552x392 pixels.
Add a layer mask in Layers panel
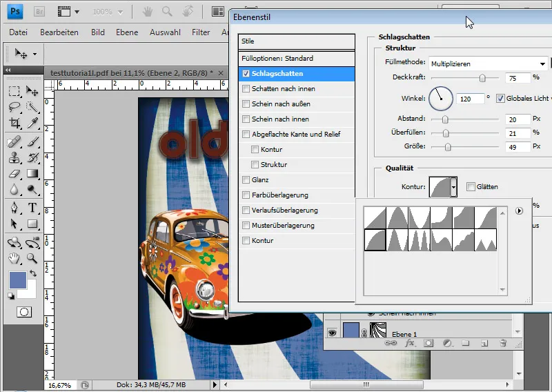(428, 343)
